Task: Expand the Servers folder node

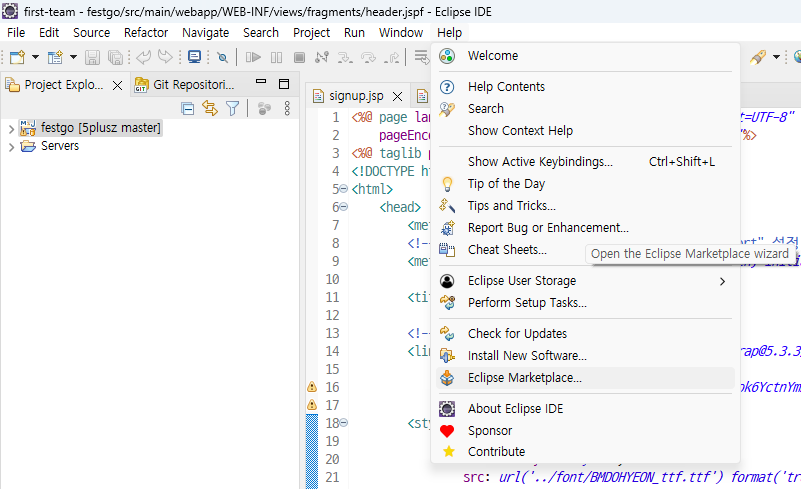Action: (x=11, y=147)
